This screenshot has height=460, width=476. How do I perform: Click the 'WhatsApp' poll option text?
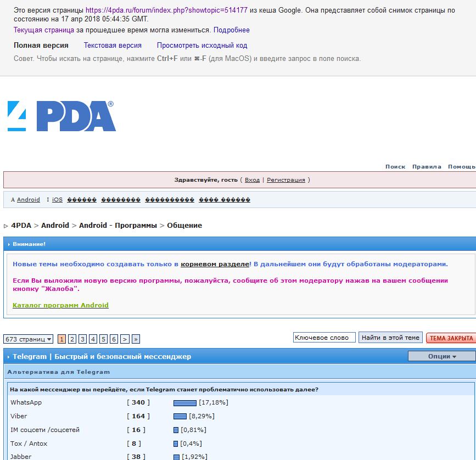click(26, 403)
